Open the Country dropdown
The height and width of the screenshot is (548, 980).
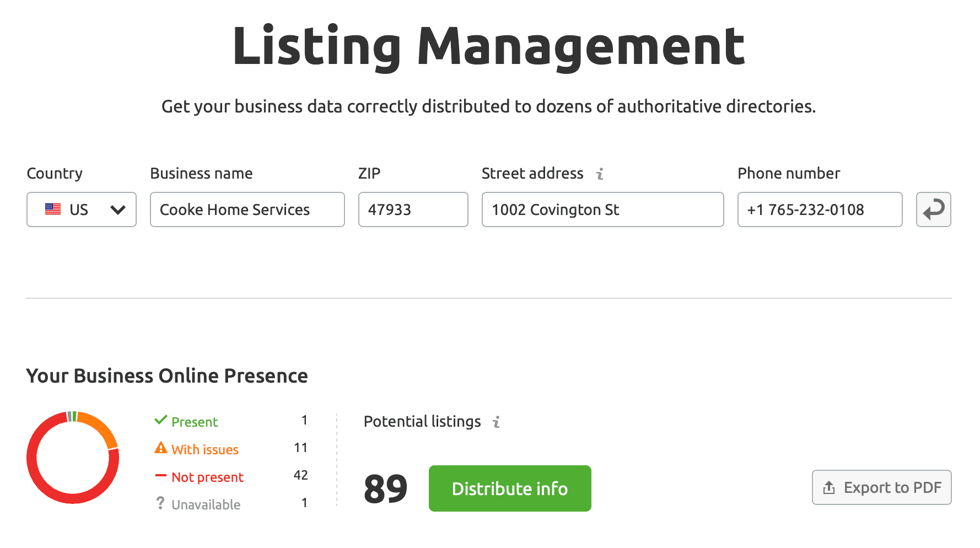click(x=81, y=209)
